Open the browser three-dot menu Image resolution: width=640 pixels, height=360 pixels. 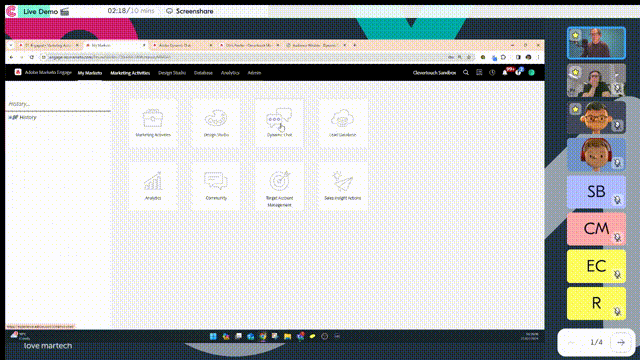[538, 57]
